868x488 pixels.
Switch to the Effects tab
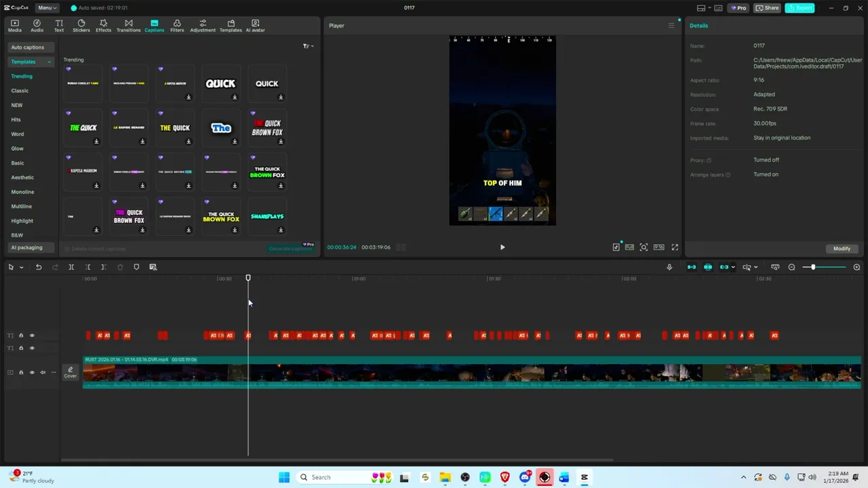(x=103, y=26)
